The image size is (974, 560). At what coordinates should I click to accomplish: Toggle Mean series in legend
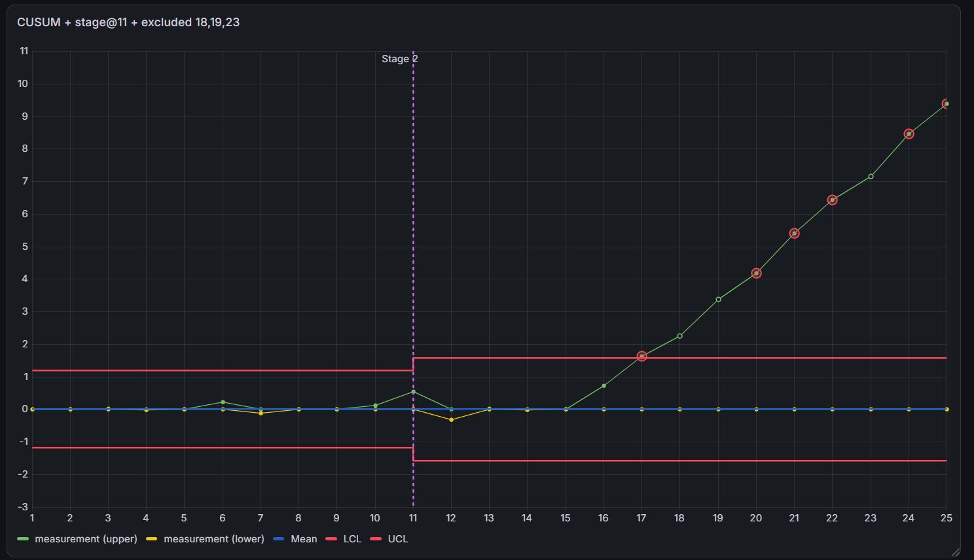(x=304, y=539)
